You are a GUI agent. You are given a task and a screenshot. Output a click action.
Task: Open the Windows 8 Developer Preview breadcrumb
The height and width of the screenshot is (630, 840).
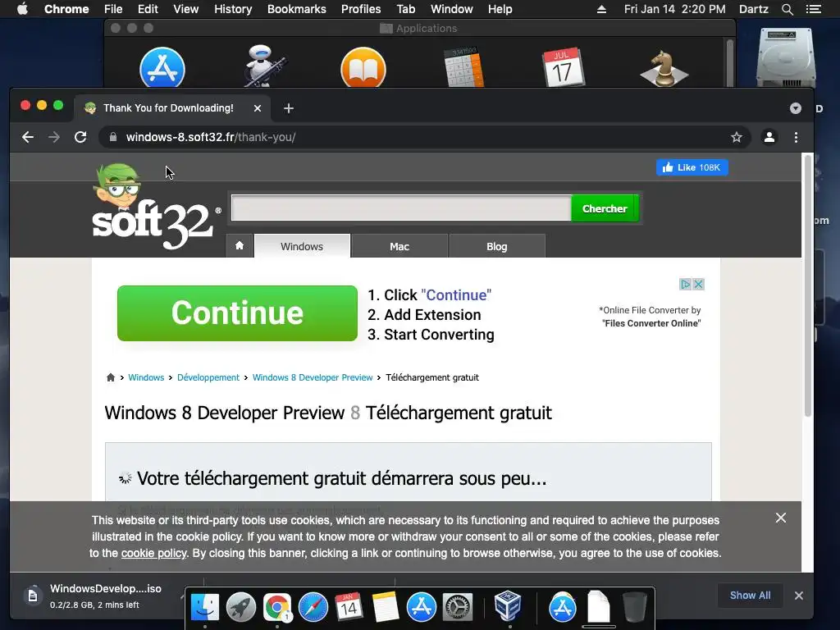click(313, 377)
